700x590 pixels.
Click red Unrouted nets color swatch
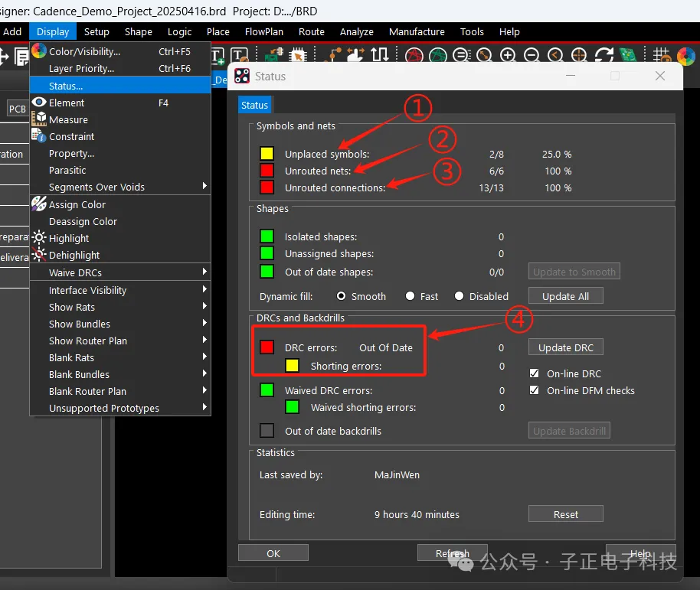pos(267,171)
